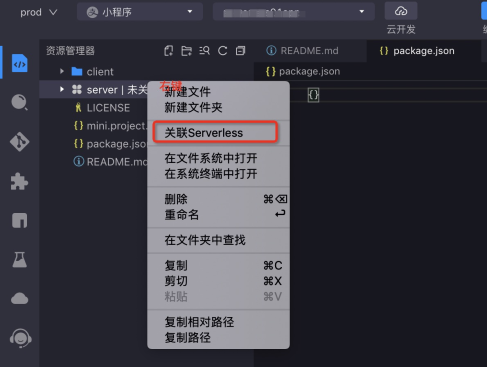Choose 在文件系统中打开 menu item
The height and width of the screenshot is (367, 487).
pos(218,158)
